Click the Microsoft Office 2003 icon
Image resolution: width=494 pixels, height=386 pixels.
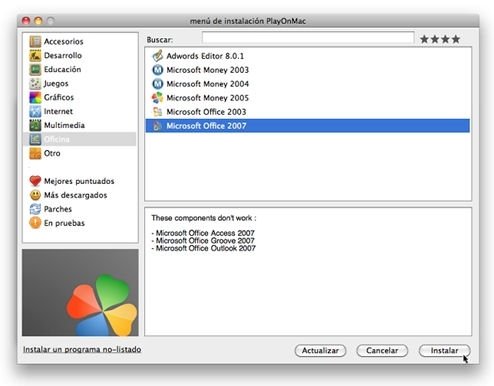point(157,112)
